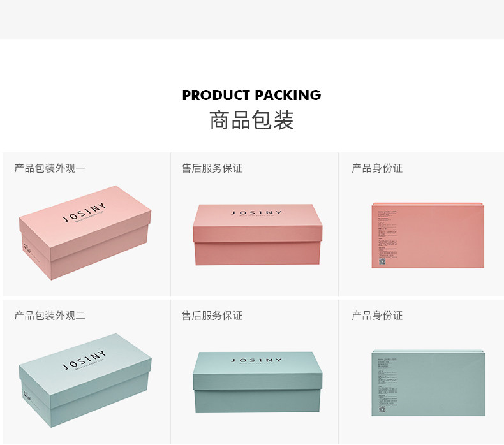Click the side emblem on angled pink box

[27, 249]
